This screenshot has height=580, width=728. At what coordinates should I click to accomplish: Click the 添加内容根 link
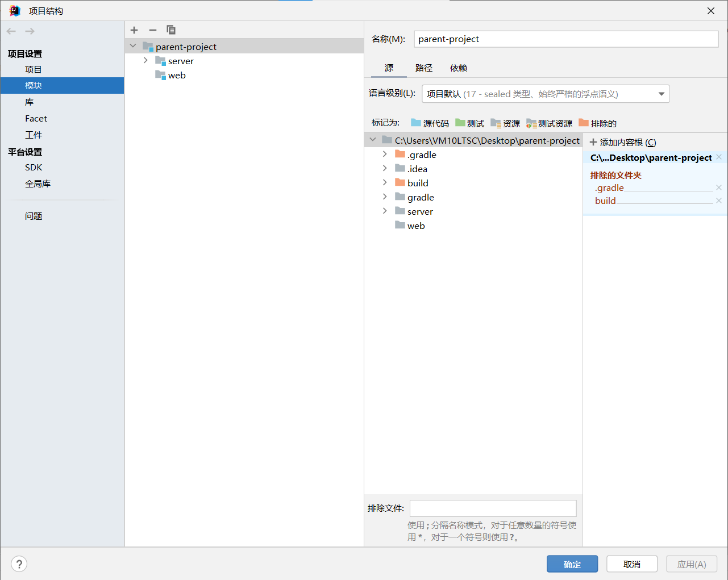623,141
